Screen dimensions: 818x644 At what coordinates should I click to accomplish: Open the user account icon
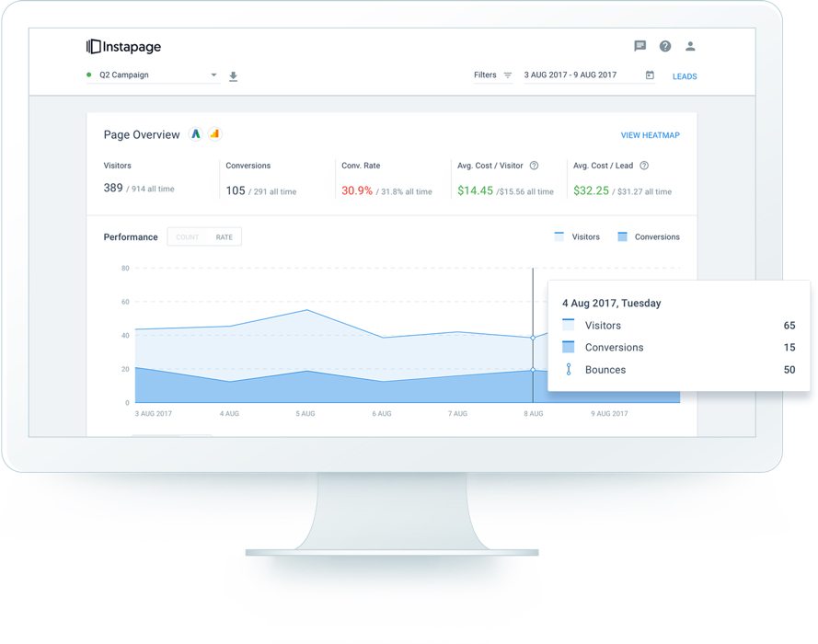click(x=690, y=45)
